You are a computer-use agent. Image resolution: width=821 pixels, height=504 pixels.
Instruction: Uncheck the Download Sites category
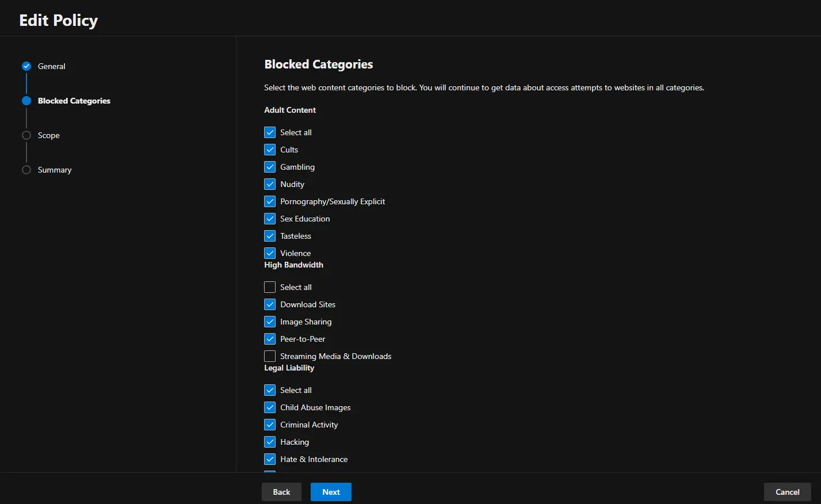(269, 304)
